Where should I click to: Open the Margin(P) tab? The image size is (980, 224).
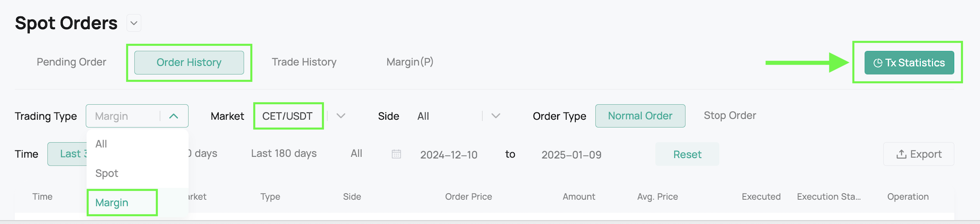[x=410, y=62]
